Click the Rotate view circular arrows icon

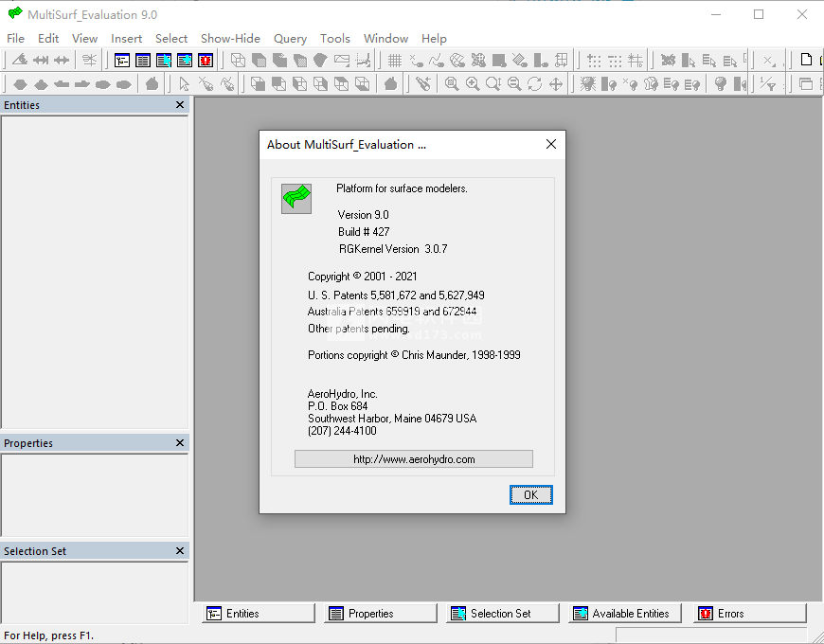tap(535, 83)
